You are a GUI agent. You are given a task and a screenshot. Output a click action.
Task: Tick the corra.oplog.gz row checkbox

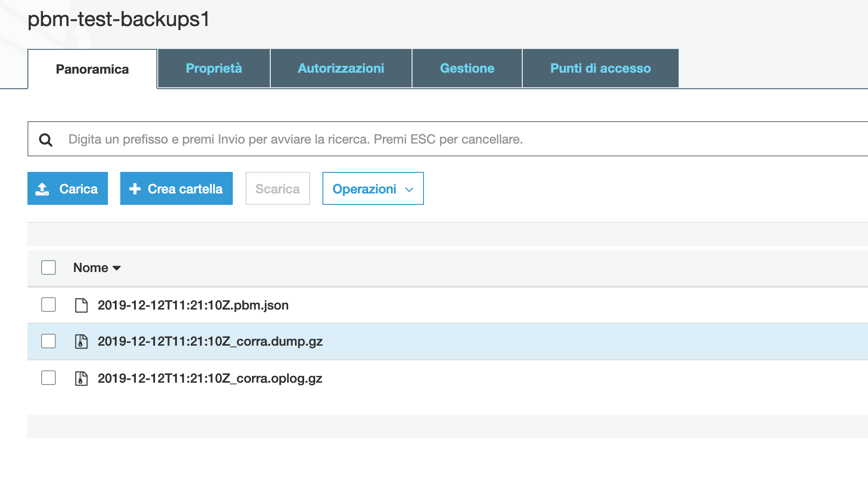48,378
